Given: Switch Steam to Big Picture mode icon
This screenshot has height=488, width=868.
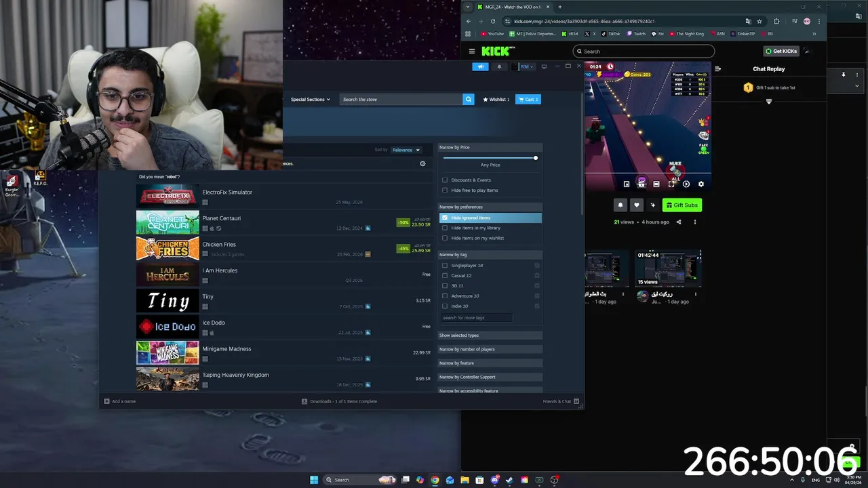Looking at the screenshot, I should coord(544,66).
